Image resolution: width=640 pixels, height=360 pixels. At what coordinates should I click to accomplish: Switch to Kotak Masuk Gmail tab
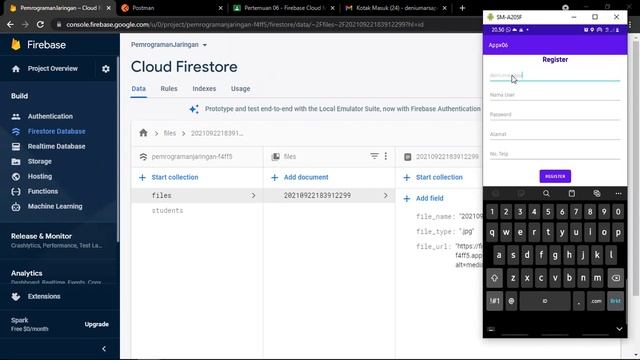396,8
